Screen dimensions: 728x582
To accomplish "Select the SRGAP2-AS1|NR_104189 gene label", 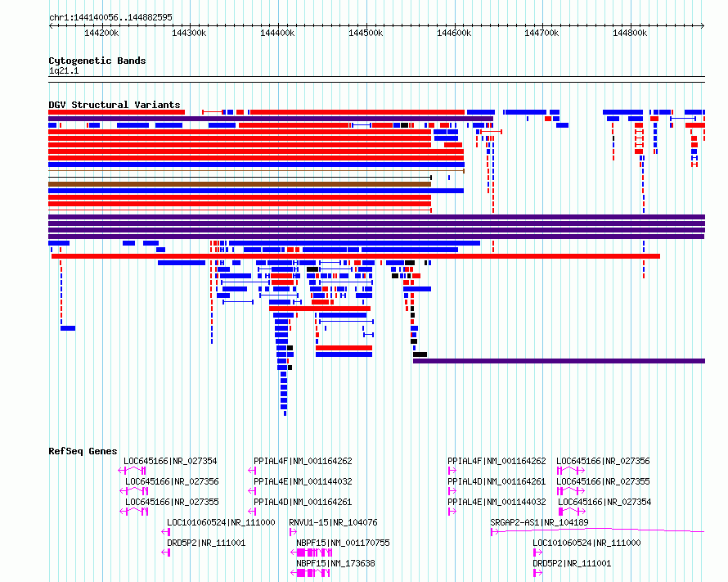I will (539, 522).
